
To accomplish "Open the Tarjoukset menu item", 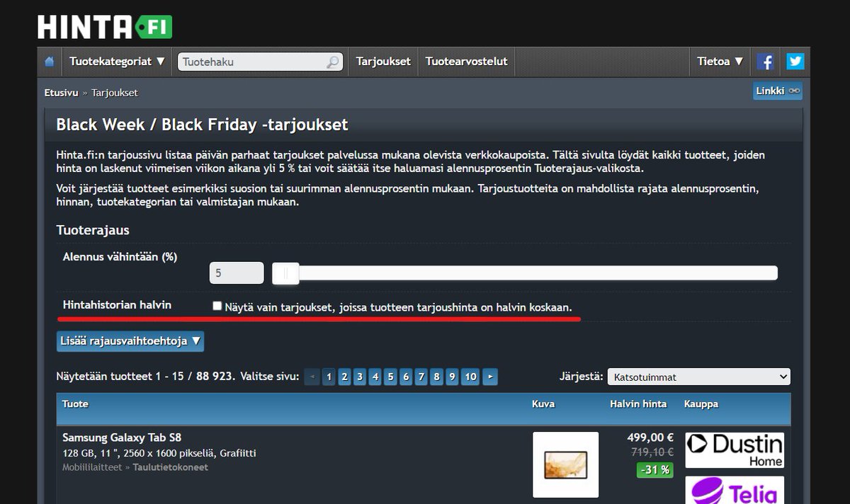I will click(x=383, y=62).
